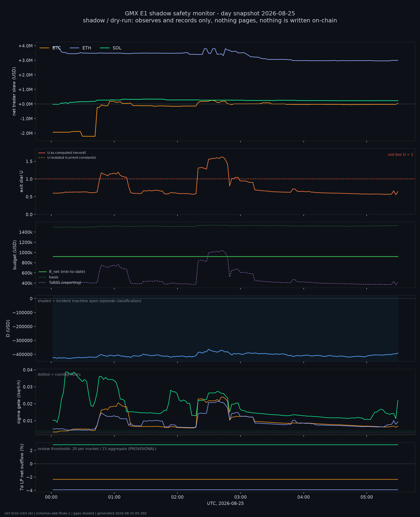Click the 800k tick on the budget axis
The image size is (420, 517).
click(x=27, y=263)
